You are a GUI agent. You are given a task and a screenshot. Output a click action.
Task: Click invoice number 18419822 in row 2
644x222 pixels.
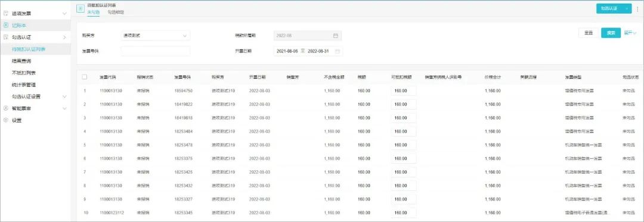(184, 104)
